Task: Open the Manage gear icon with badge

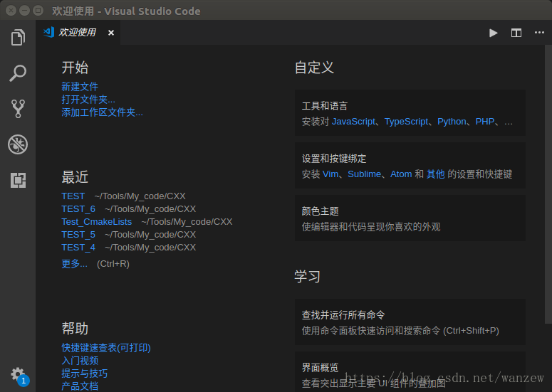Action: point(19,376)
